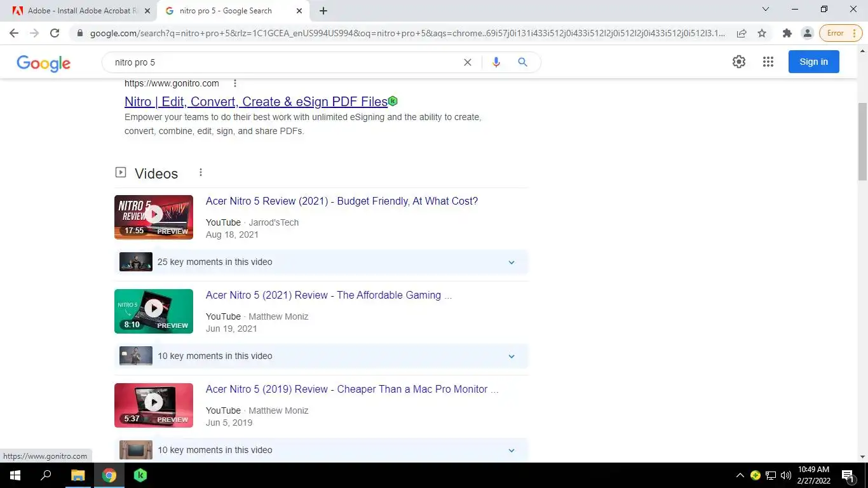The width and height of the screenshot is (868, 488).
Task: Open tab search dropdown arrow
Action: 766,9
